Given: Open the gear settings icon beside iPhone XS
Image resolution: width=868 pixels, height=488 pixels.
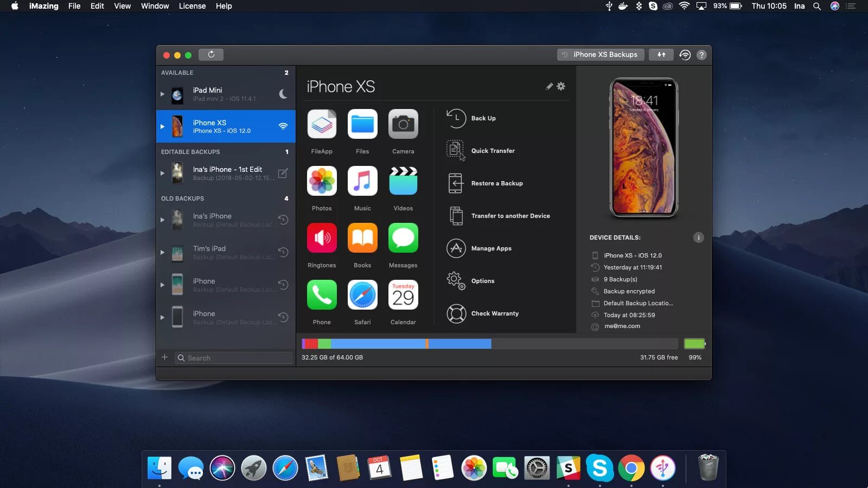Looking at the screenshot, I should pyautogui.click(x=561, y=86).
